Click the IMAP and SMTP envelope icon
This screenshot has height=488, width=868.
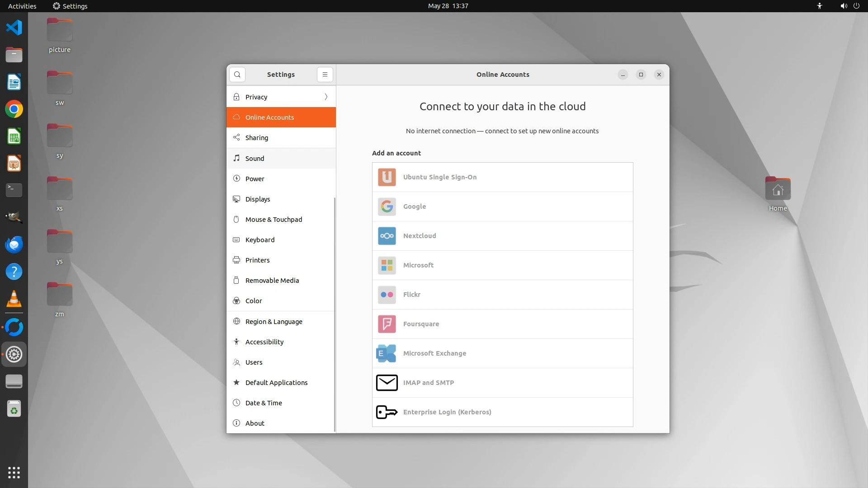387,383
